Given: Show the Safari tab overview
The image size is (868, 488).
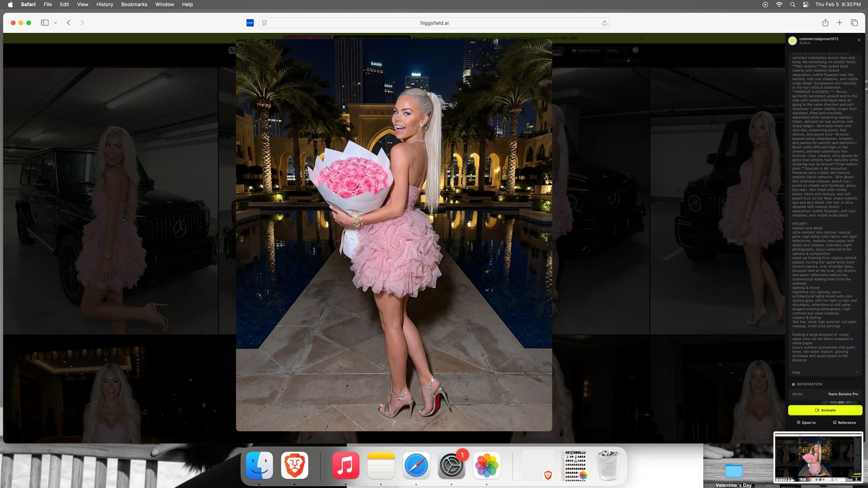Looking at the screenshot, I should (854, 23).
